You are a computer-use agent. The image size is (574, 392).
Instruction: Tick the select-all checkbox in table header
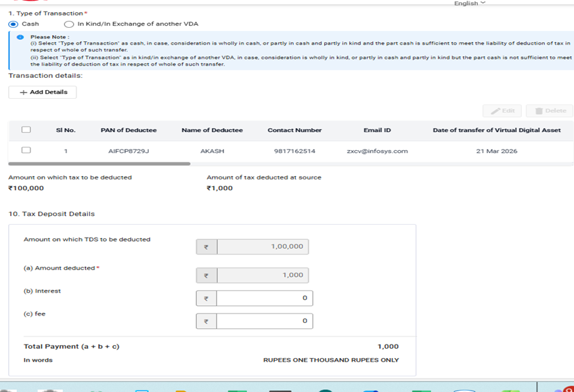point(26,130)
